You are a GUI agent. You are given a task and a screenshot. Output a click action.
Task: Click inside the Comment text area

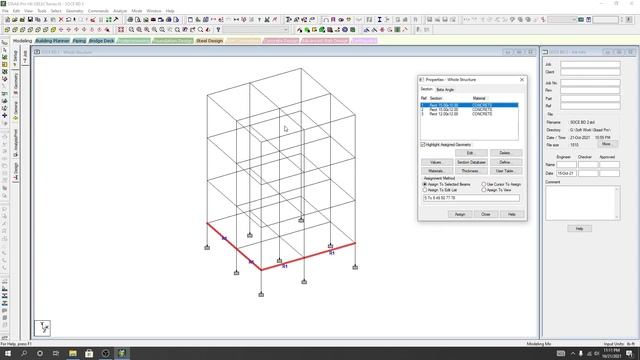580,203
